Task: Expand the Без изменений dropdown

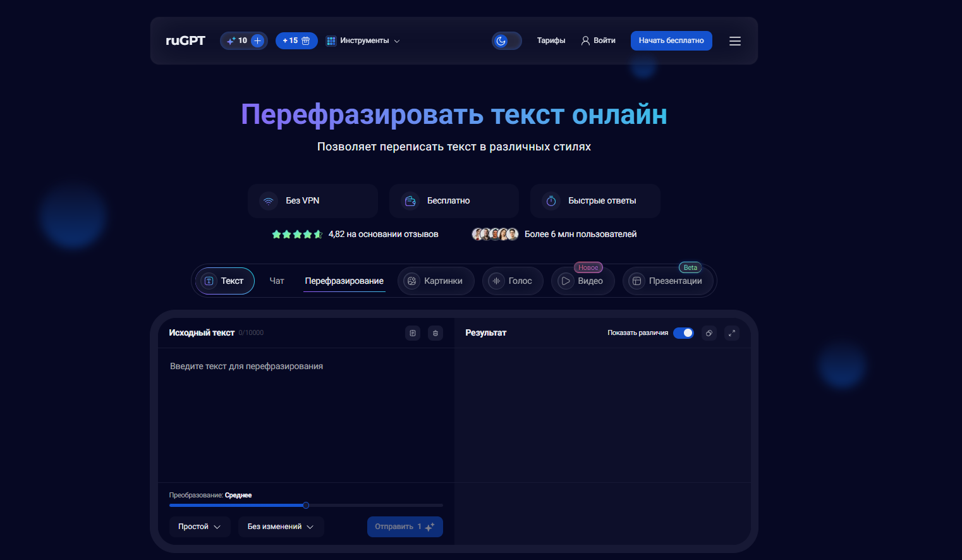Action: [x=281, y=527]
